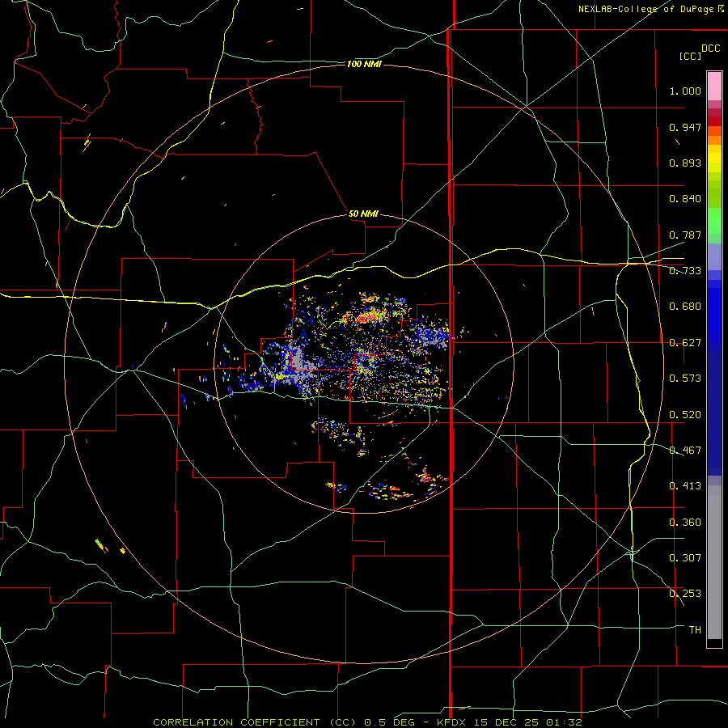Click the 0.413 scale value
This screenshot has width=728, height=728.
[685, 486]
